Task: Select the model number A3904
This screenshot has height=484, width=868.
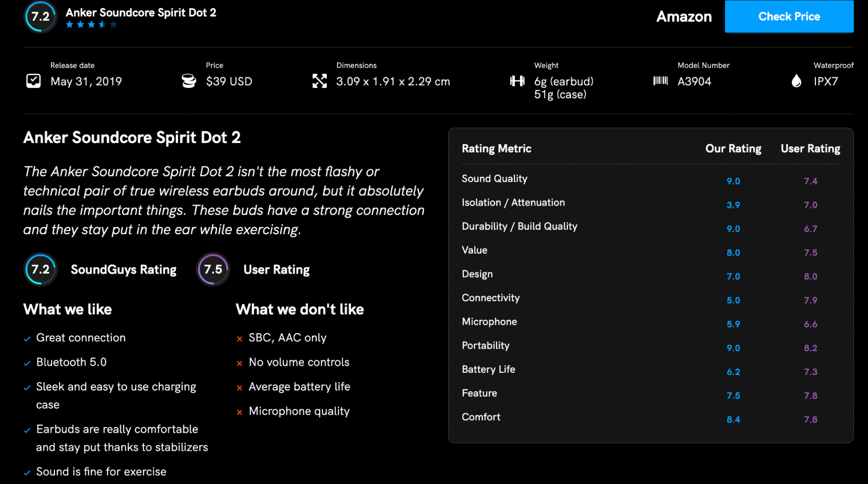Action: pos(694,81)
